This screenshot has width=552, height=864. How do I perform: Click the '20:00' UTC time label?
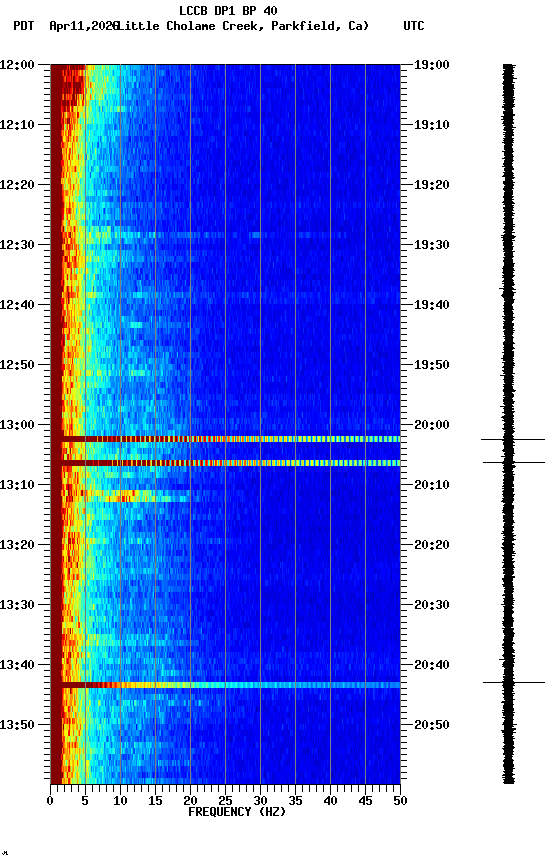[432, 425]
